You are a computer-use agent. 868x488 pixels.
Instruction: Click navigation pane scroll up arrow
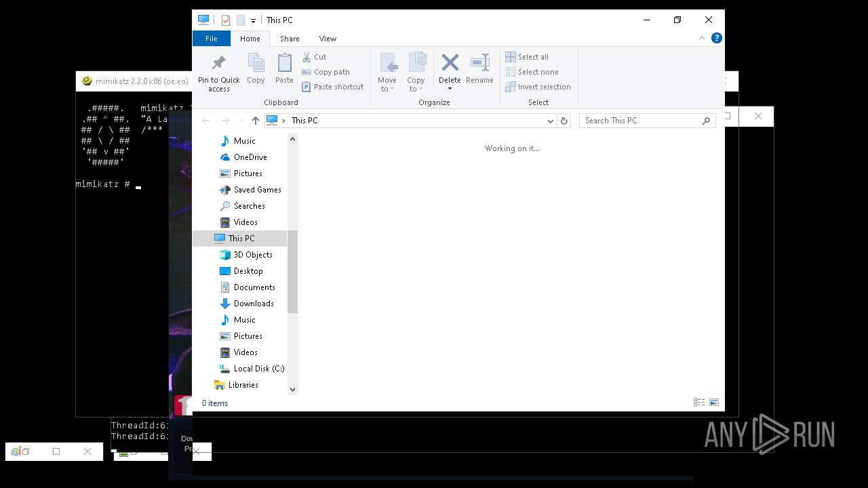tap(292, 139)
